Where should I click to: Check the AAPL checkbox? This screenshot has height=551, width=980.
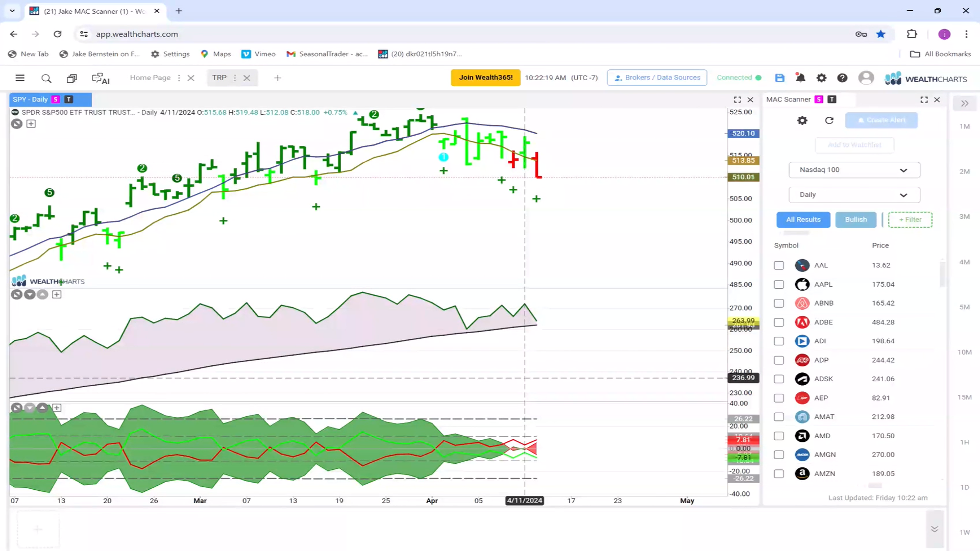779,284
